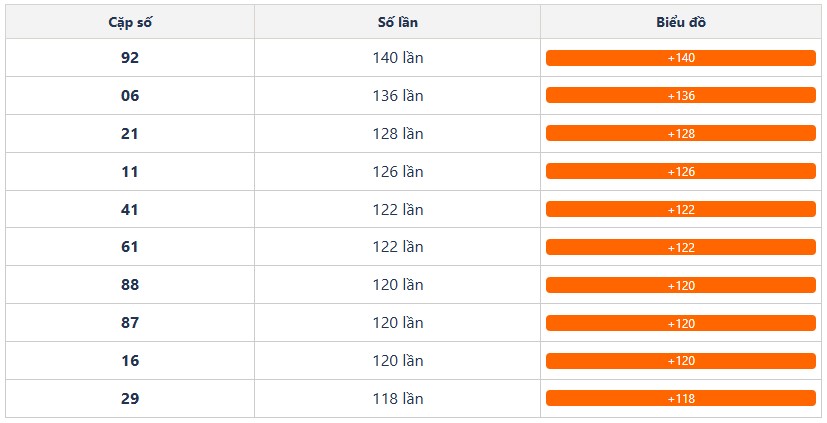Select the "128 lần" count cell
The image size is (827, 423).
[397, 134]
